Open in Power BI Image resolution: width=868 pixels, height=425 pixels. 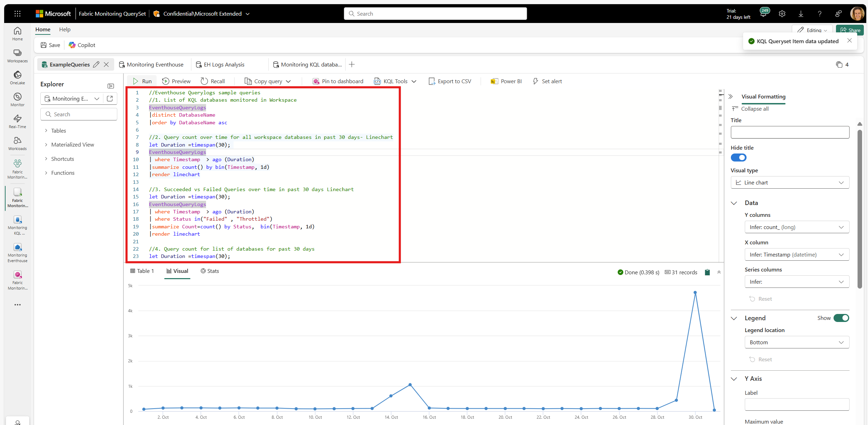(x=506, y=81)
